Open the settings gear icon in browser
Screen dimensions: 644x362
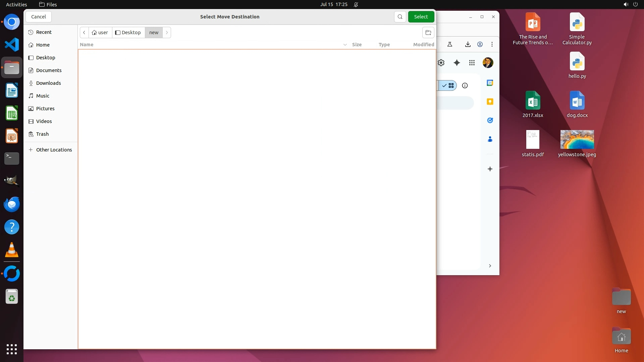click(x=441, y=63)
